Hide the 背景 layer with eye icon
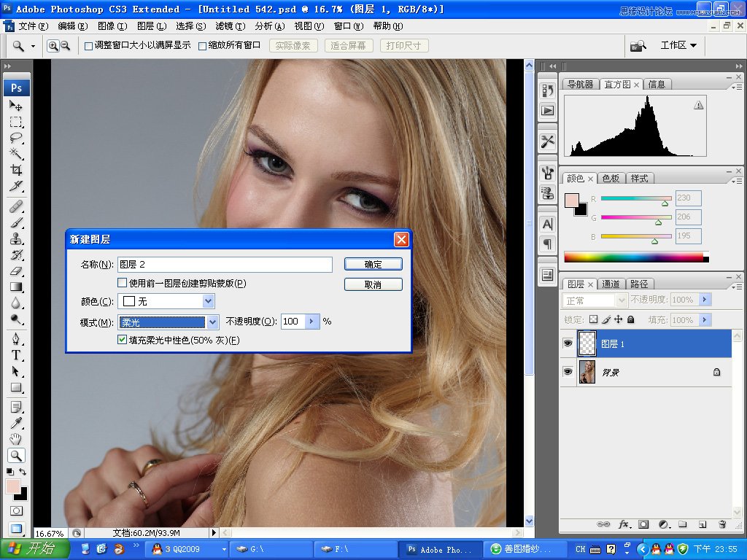The image size is (747, 560). point(568,372)
